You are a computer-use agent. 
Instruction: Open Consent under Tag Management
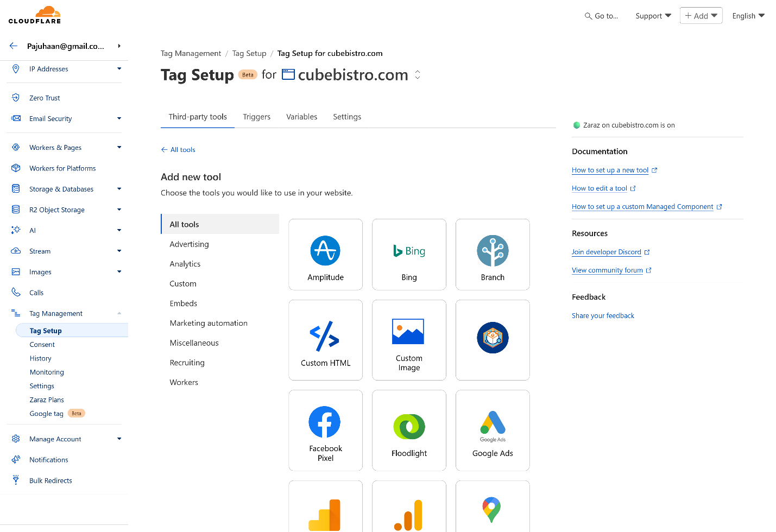point(42,345)
